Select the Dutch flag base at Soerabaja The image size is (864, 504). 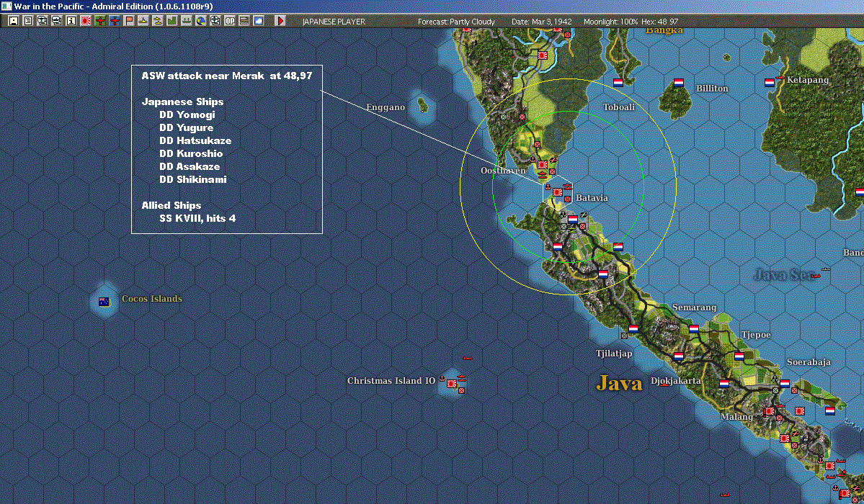(785, 383)
